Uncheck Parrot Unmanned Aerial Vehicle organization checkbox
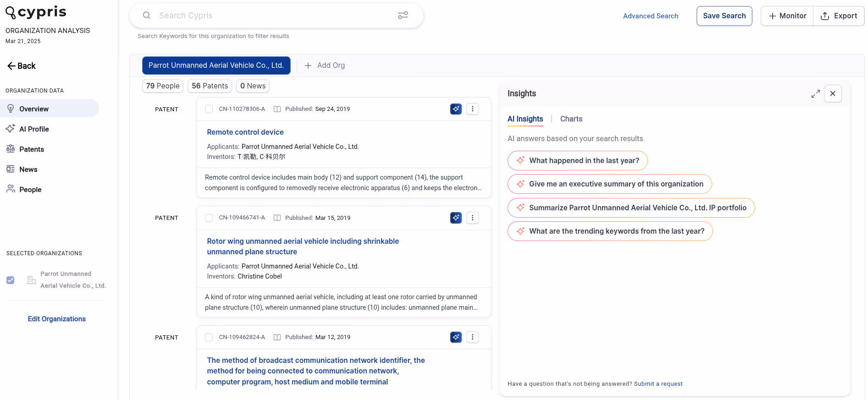Screen dimensions: 868x400 [11, 280]
